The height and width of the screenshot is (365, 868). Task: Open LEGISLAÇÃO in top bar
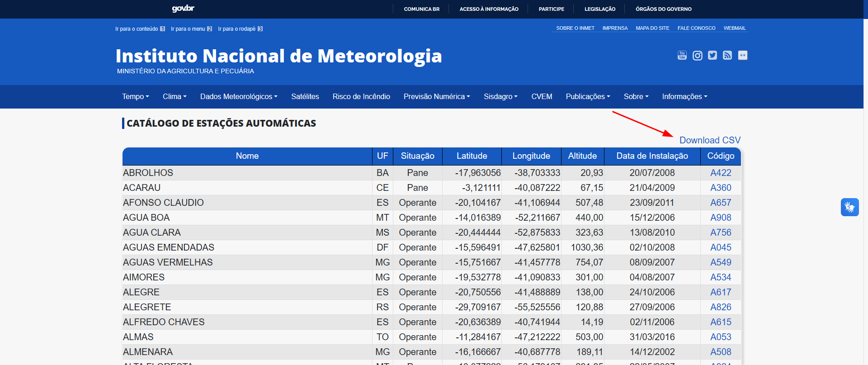pyautogui.click(x=599, y=9)
